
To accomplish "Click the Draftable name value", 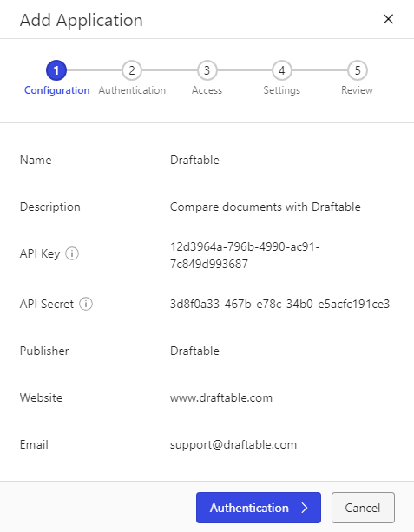I will tap(194, 160).
